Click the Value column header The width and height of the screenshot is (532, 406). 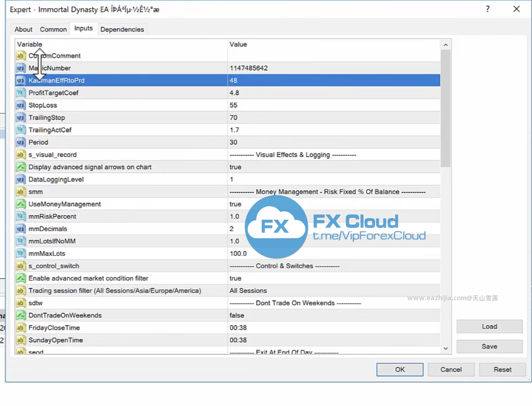[238, 44]
